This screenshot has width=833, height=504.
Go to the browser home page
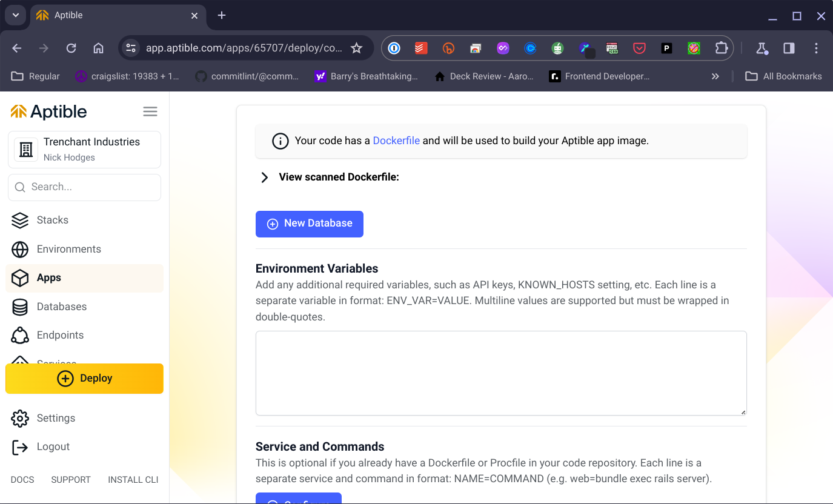[98, 48]
